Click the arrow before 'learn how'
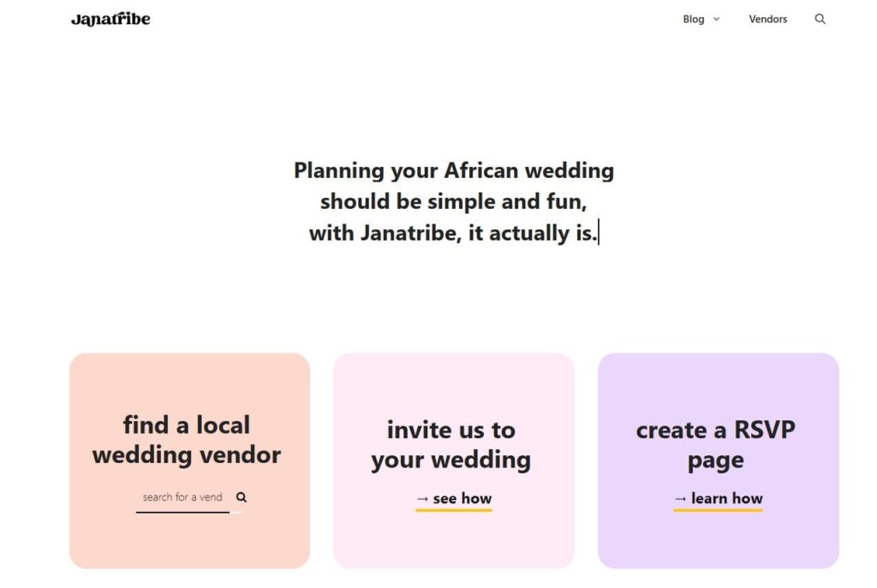 680,499
